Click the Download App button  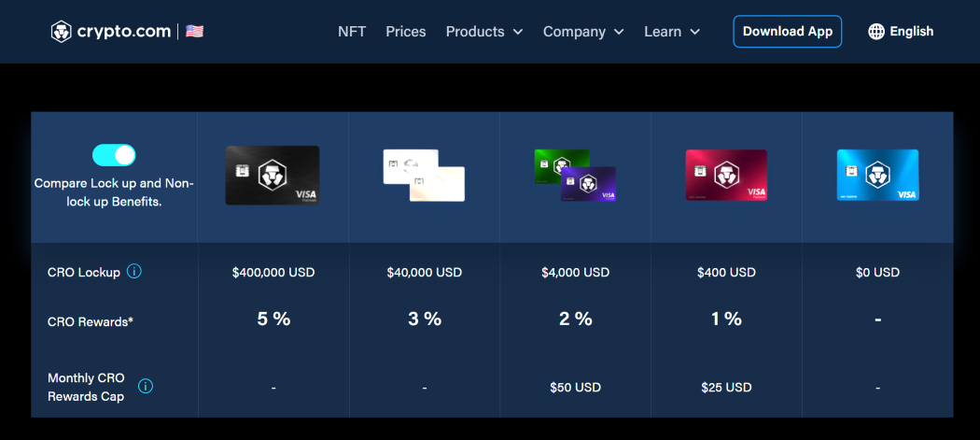click(788, 31)
